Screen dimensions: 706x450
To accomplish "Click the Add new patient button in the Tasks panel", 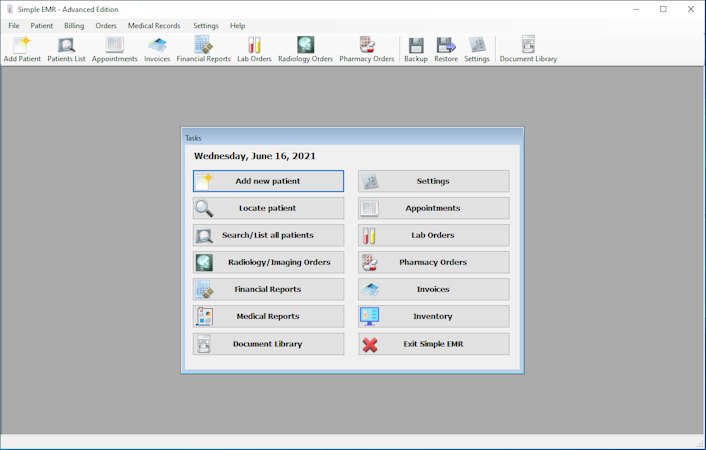I will (268, 181).
